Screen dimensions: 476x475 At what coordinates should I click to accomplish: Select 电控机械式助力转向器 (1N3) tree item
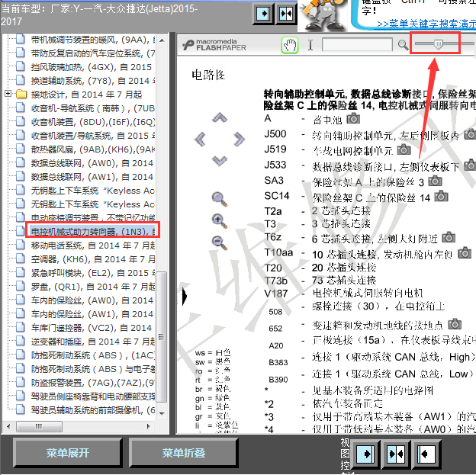point(93,232)
